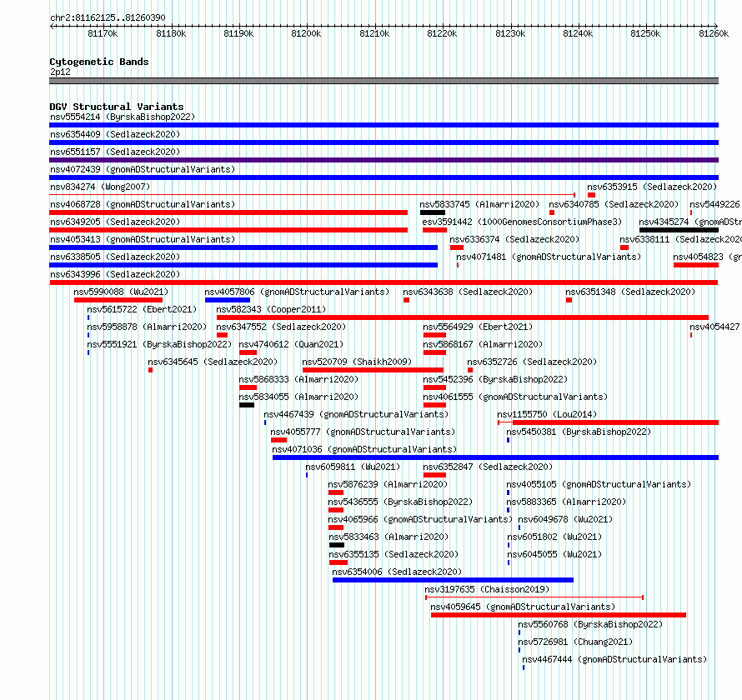Select the nsv6349205 (Sedlazeck2020) label
Image resolution: width=742 pixels, height=700 pixels.
pos(115,222)
